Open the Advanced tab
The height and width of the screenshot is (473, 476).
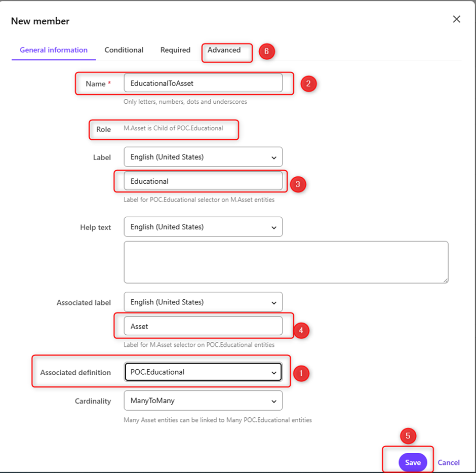[224, 50]
